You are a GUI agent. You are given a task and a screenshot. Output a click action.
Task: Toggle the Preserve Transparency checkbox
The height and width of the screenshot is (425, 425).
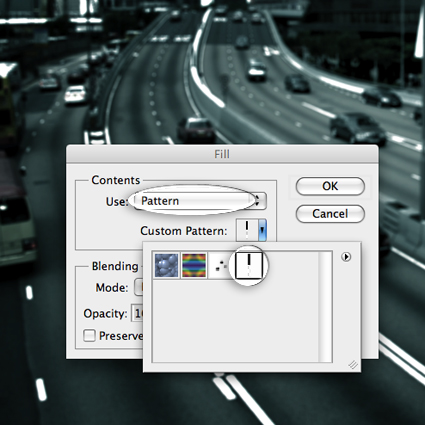click(89, 336)
